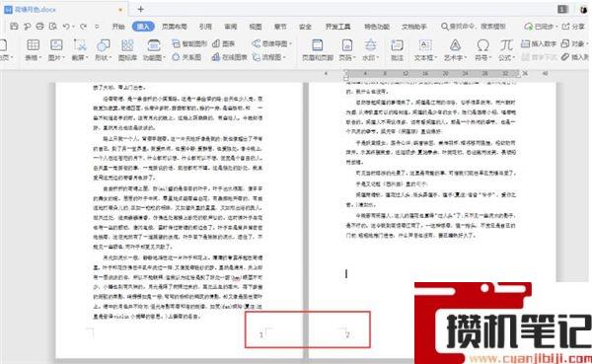Image resolution: width=592 pixels, height=364 pixels.
Task: Click the 页眉和页脚 header and footer icon
Action: [x=318, y=50]
